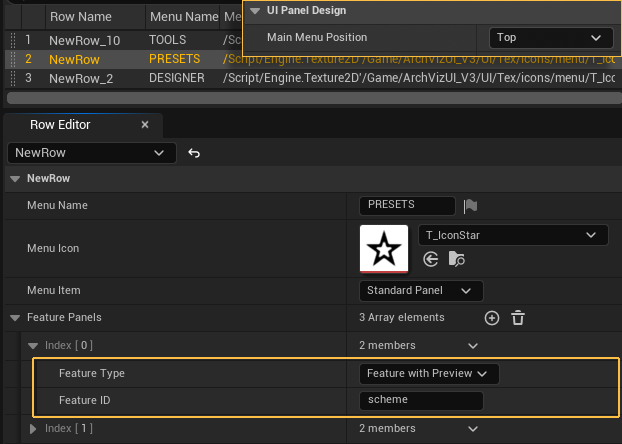Close the Row Editor tab
Screen dimensions: 622x444
point(145,125)
